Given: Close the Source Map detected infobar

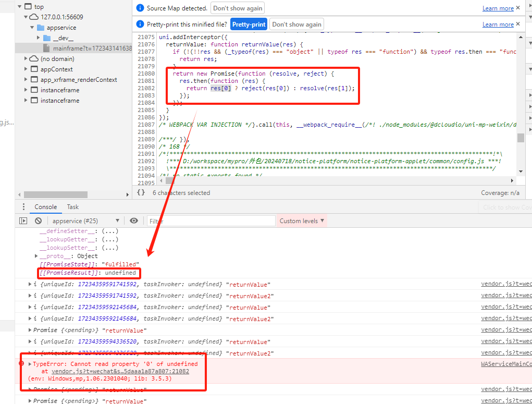Looking at the screenshot, I should [x=518, y=8].
